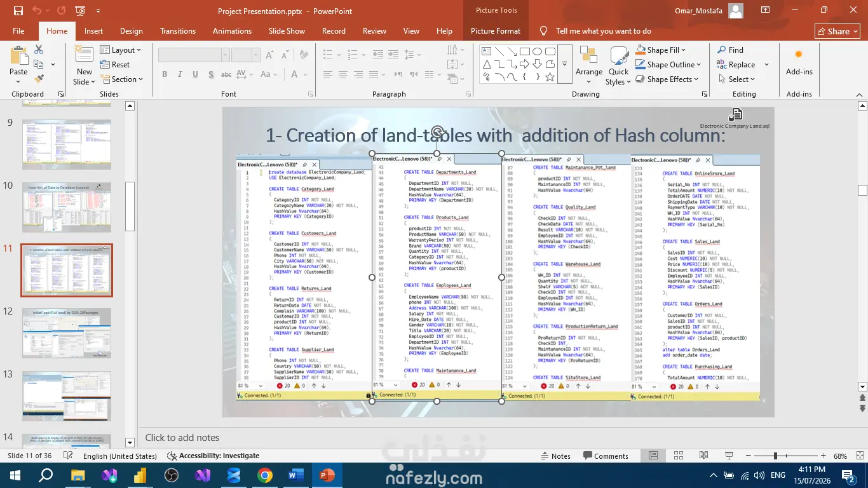
Task: Click Tell me what you want to do
Action: click(x=595, y=30)
